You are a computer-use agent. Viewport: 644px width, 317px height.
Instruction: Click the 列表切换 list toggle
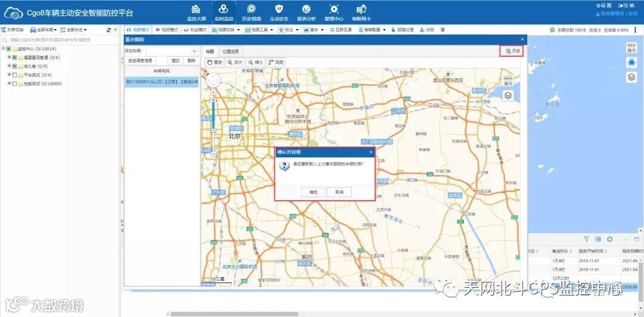[13, 30]
